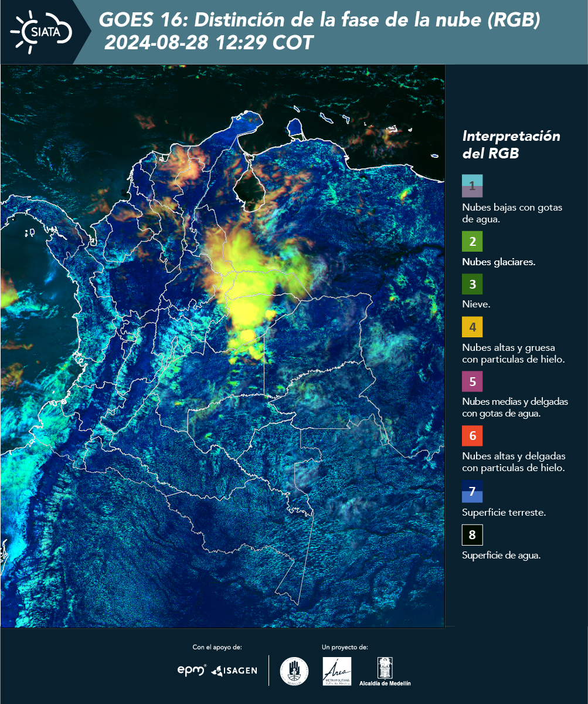Image resolution: width=588 pixels, height=704 pixels.
Task: Select dark green swatch 3 Nieve
Action: coord(472,285)
